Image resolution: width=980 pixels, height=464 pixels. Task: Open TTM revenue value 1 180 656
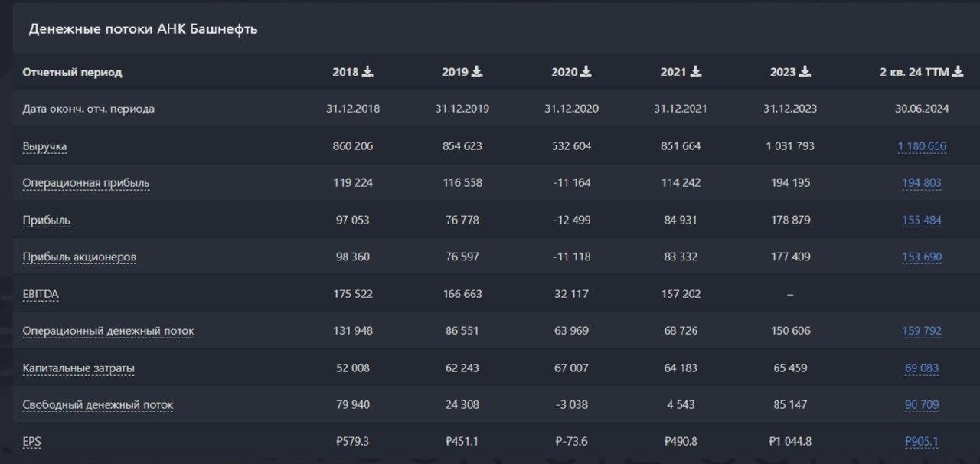tap(922, 146)
